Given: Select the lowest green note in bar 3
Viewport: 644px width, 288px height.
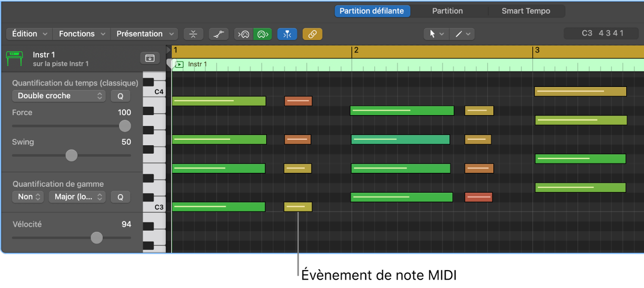Looking at the screenshot, I should point(580,188).
